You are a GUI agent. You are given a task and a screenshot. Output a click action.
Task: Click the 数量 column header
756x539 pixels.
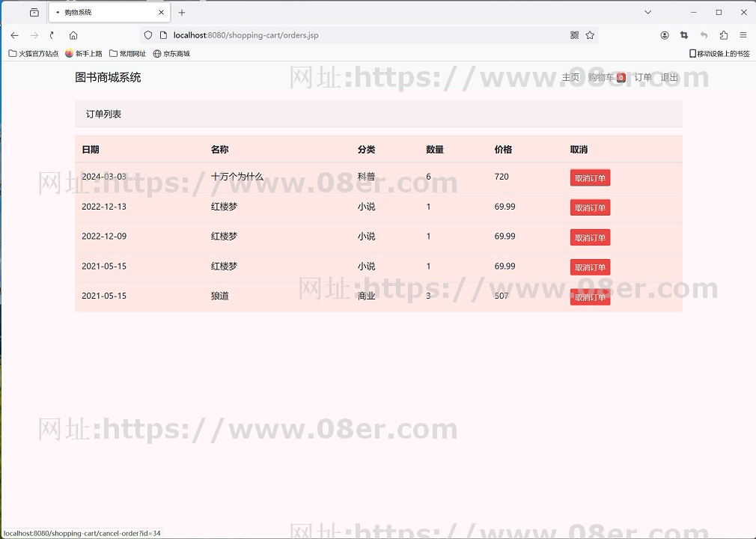point(435,150)
